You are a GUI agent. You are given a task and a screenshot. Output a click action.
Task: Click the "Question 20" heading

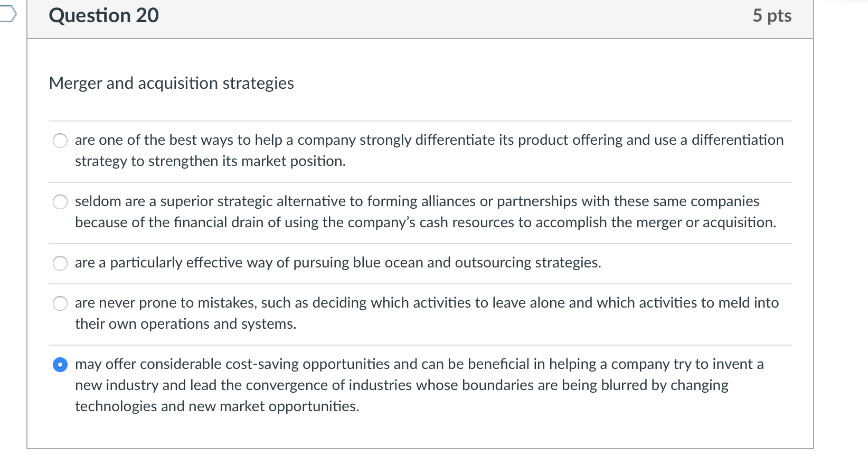(103, 15)
